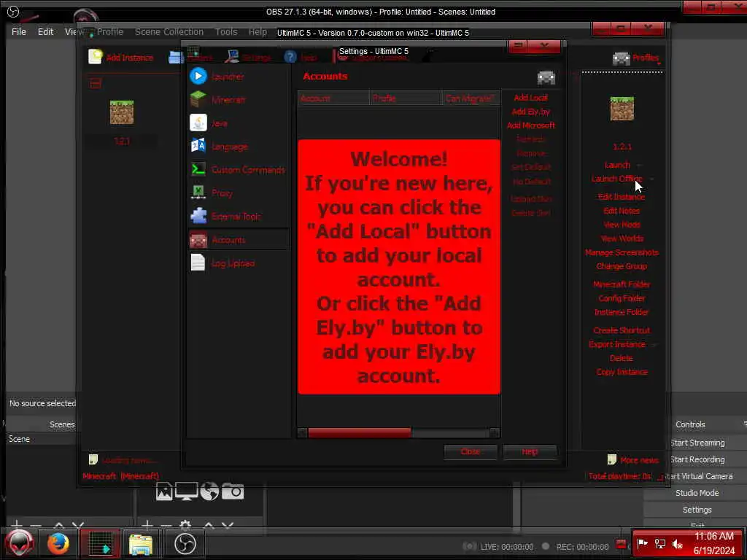Click Edit Notes

tap(622, 211)
